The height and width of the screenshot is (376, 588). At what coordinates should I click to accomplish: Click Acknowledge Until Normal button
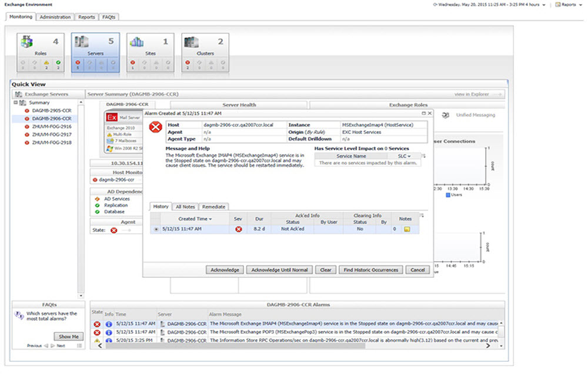(279, 270)
